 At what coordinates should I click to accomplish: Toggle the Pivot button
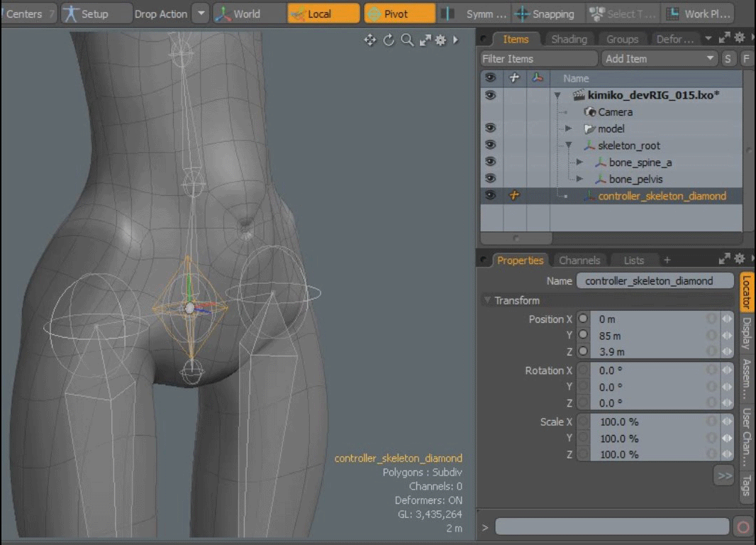coord(400,13)
